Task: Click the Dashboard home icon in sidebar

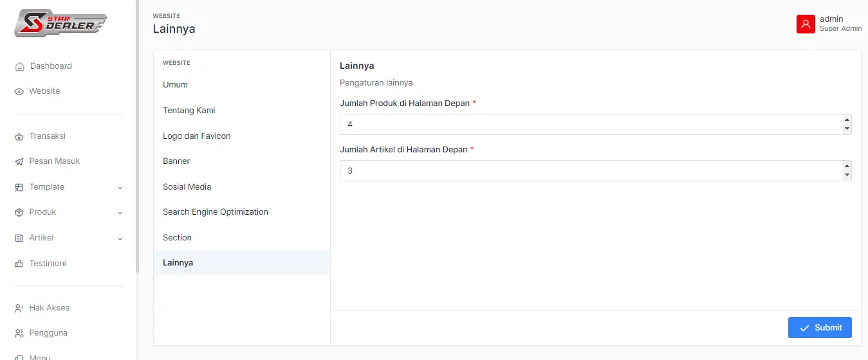Action: [19, 66]
